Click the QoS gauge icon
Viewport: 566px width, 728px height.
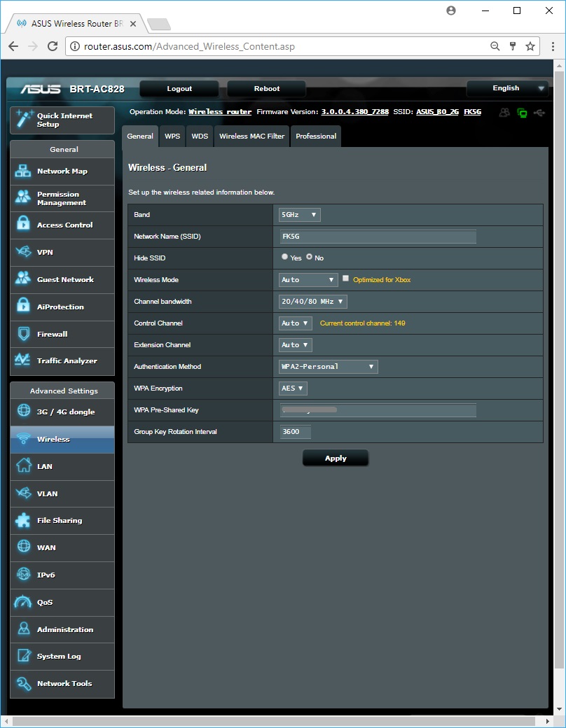[x=23, y=602]
